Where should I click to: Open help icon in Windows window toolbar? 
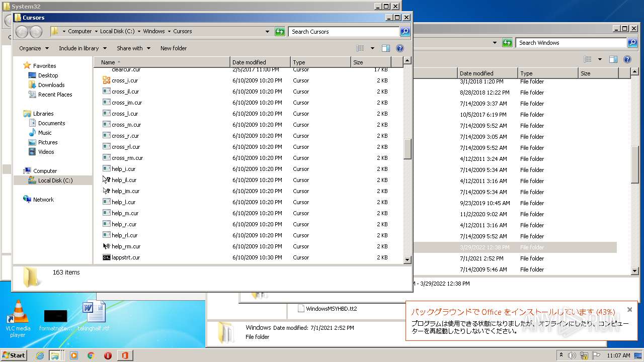(627, 59)
